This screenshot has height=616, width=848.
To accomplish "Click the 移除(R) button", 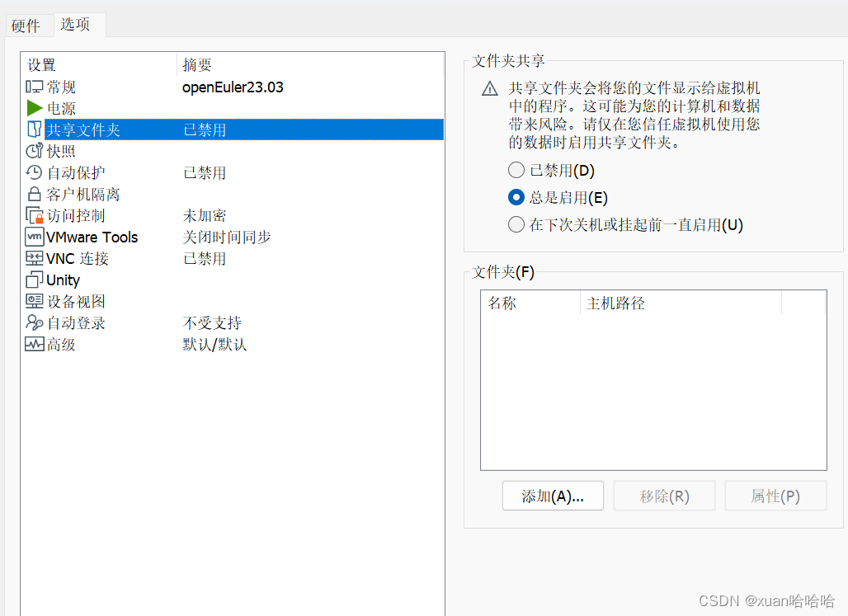I will pyautogui.click(x=664, y=495).
